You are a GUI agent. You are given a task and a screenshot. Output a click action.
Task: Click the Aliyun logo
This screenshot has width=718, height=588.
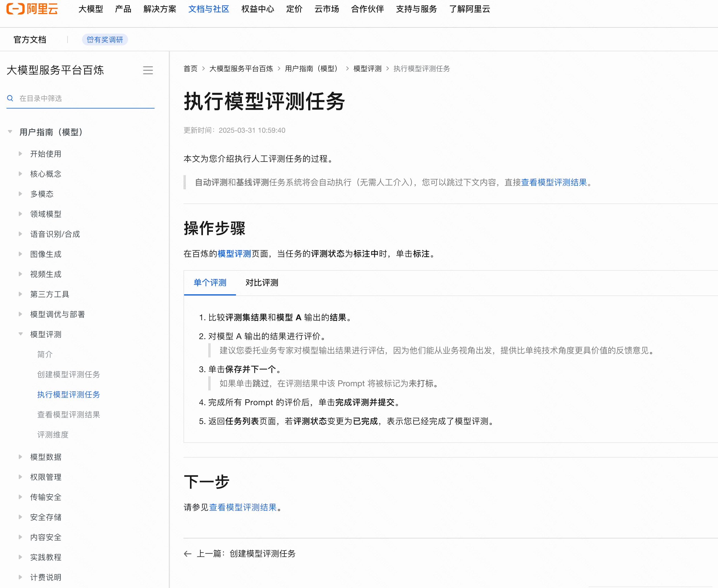[32, 9]
